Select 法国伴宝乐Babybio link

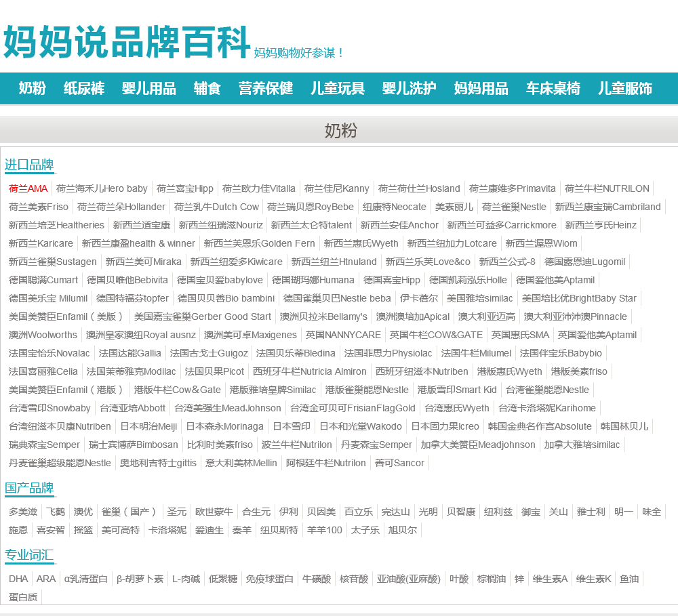561,353
